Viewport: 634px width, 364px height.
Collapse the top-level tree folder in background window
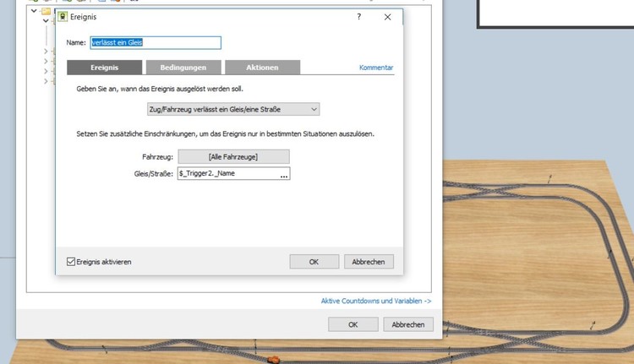(x=34, y=11)
